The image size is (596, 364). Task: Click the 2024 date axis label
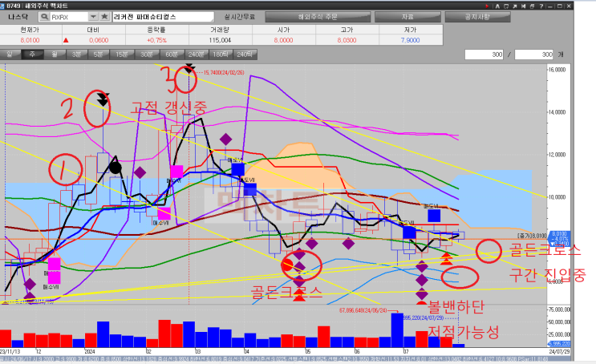point(90,351)
